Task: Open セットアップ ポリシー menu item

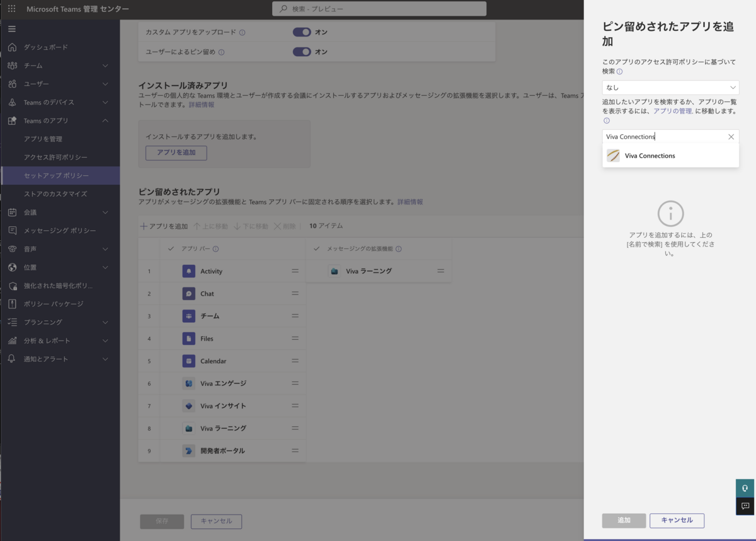Action: (x=60, y=175)
